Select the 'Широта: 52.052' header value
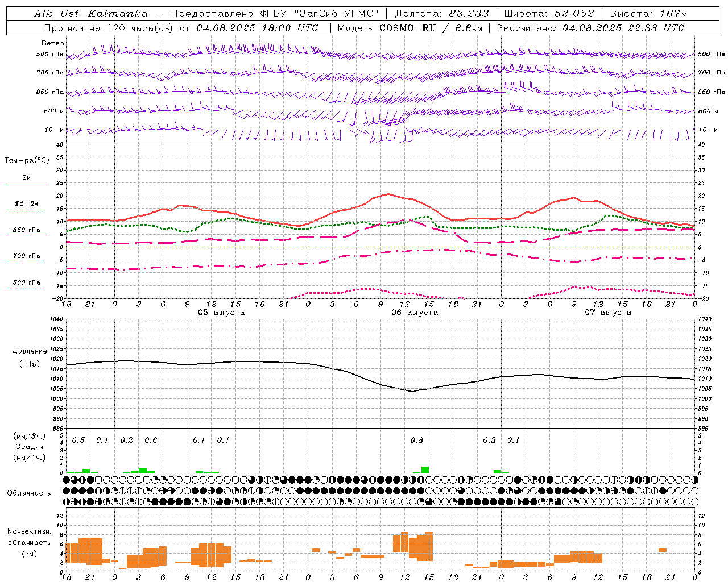 coord(549,14)
